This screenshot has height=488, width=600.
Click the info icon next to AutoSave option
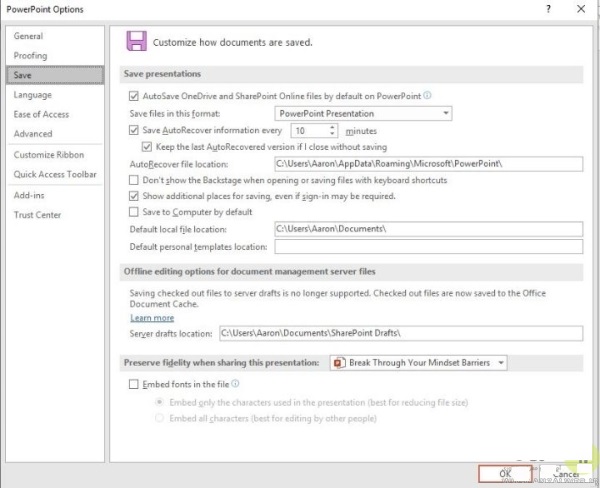point(427,96)
